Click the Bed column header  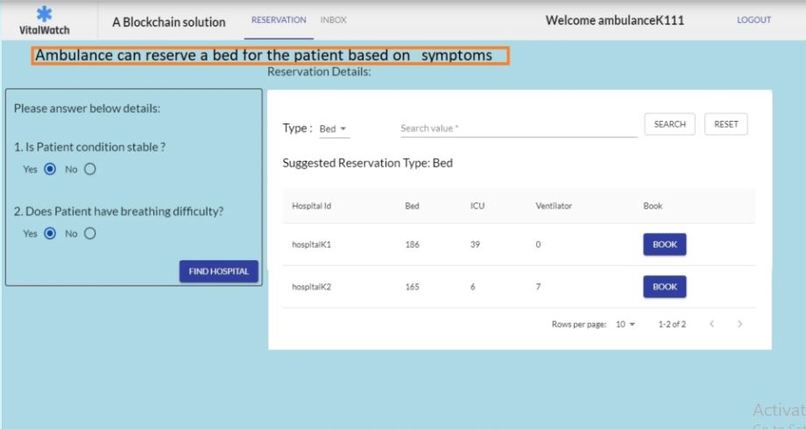coord(412,206)
